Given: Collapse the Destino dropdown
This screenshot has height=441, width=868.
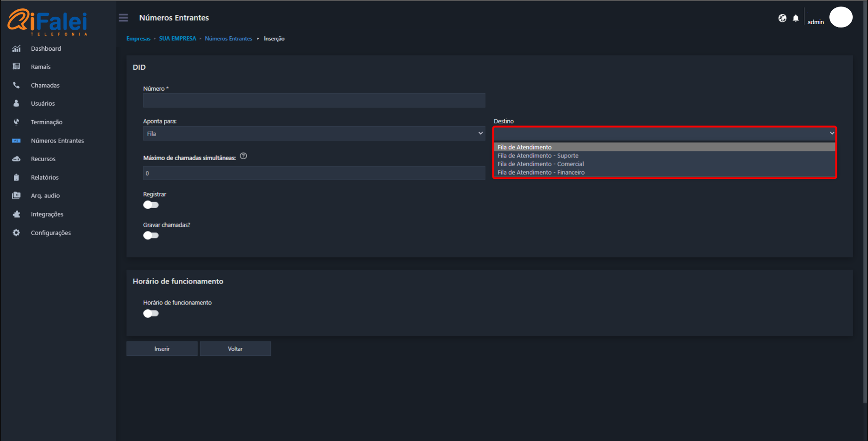Looking at the screenshot, I should pyautogui.click(x=665, y=134).
